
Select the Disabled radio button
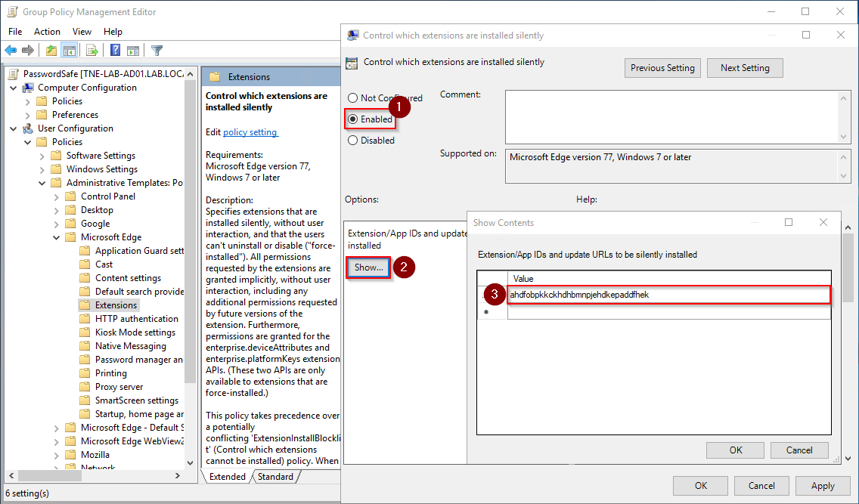pos(353,141)
